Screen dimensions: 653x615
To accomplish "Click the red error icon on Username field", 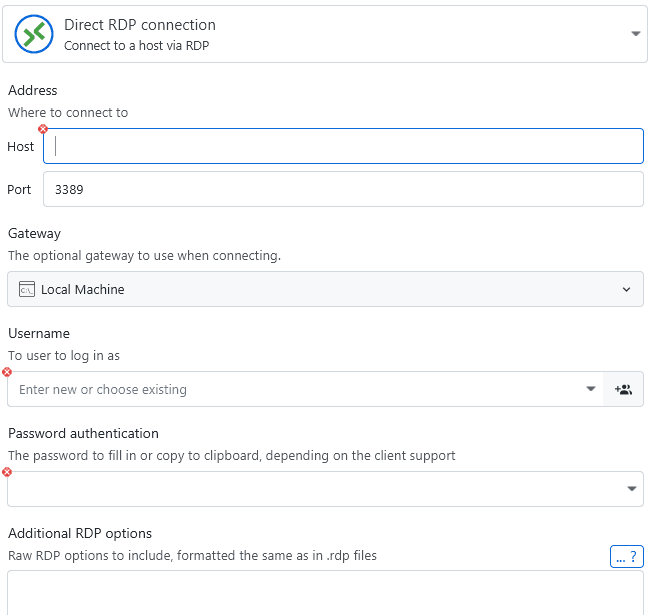I will (x=8, y=372).
